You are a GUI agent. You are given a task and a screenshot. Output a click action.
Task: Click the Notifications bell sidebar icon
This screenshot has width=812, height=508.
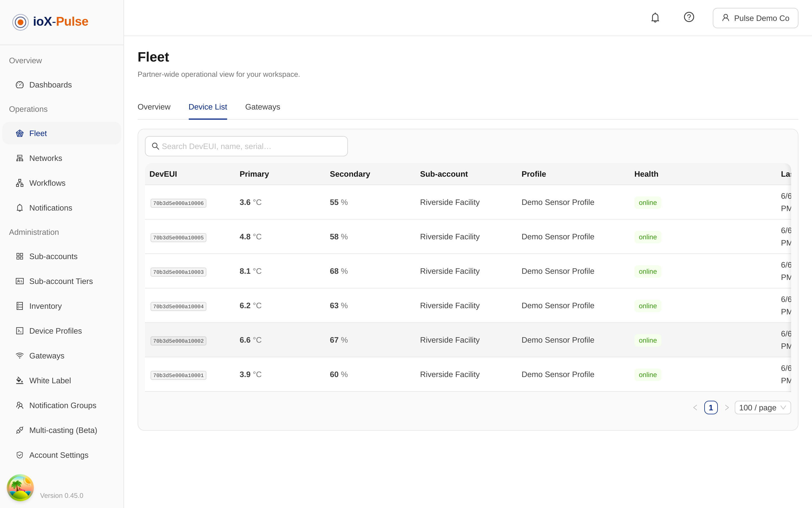pyautogui.click(x=20, y=208)
